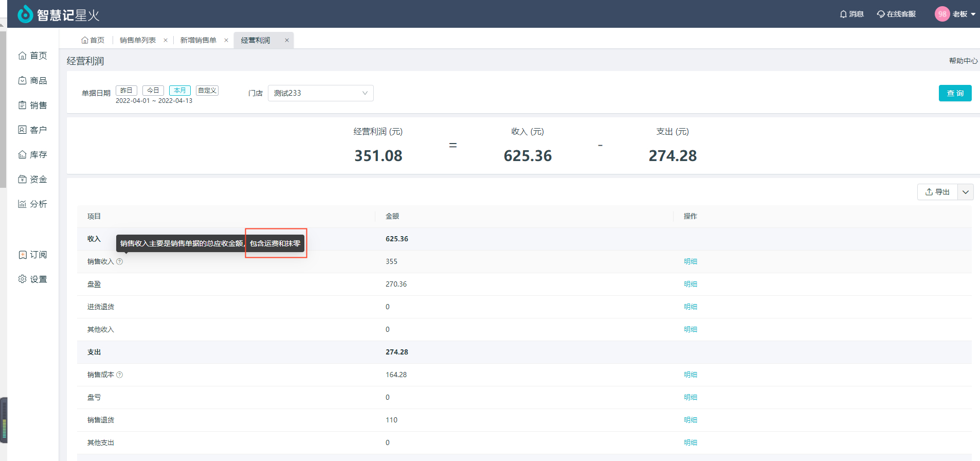980x461 pixels.
Task: Close the 经营利润 tab
Action: click(287, 40)
